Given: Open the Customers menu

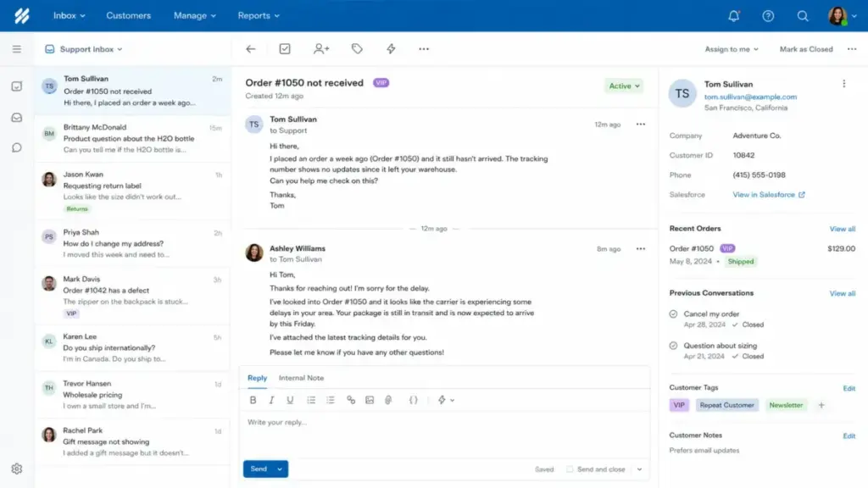Looking at the screenshot, I should pos(129,15).
